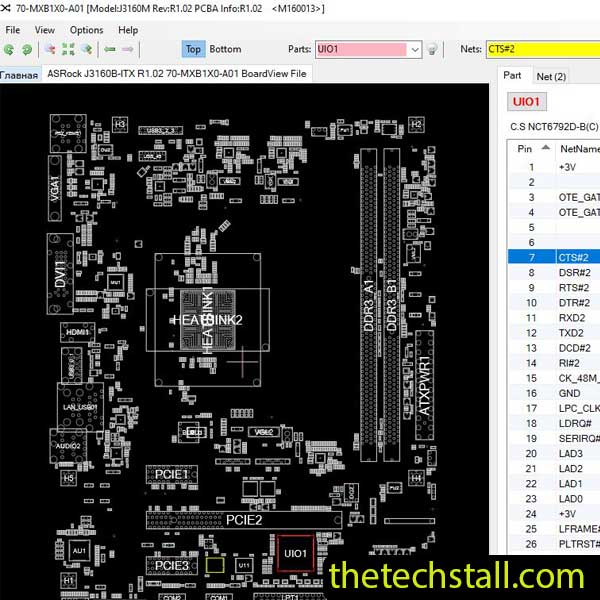
Task: Sort pin list by Pin column
Action: [x=525, y=148]
